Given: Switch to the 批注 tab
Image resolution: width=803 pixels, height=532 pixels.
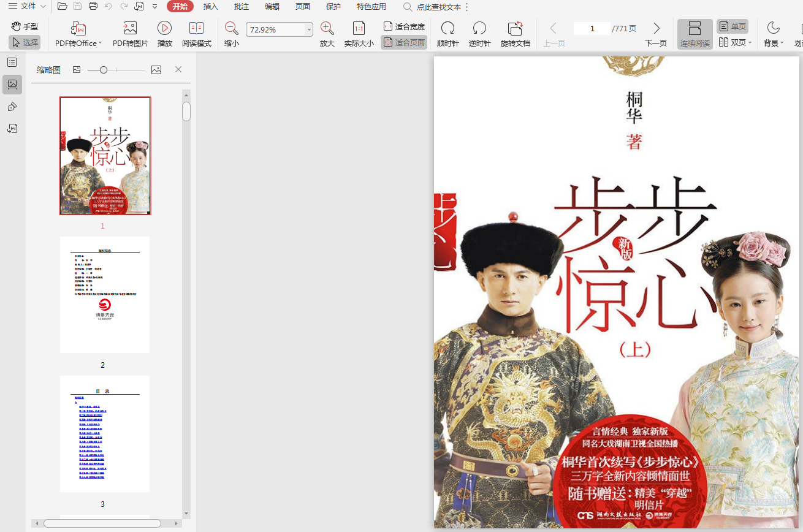Looking at the screenshot, I should (x=242, y=7).
